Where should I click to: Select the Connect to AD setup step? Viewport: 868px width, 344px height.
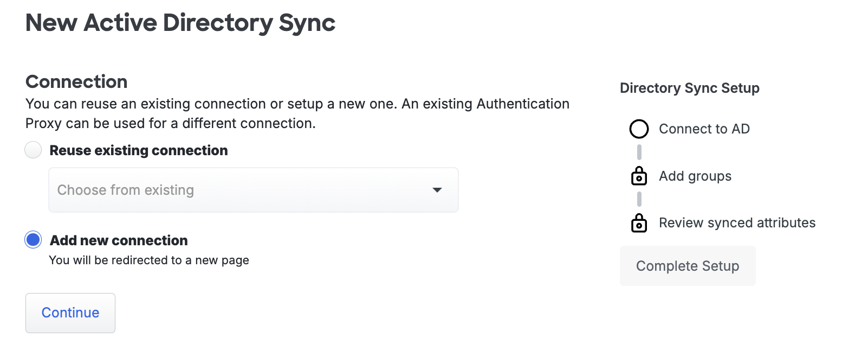pos(704,129)
